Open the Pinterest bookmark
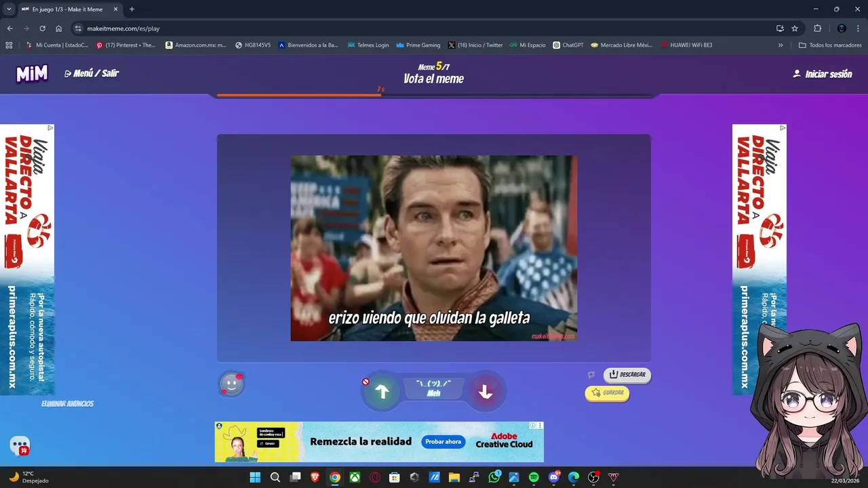 [x=125, y=45]
